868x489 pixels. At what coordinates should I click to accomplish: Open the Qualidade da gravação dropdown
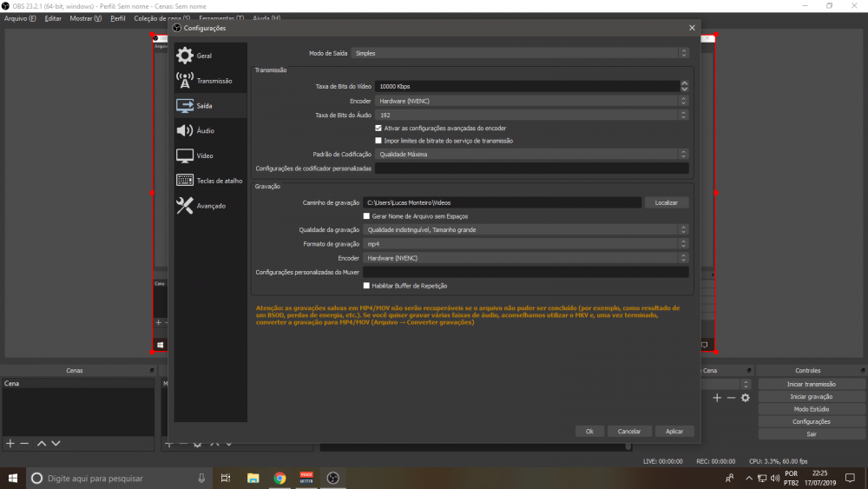pos(525,229)
